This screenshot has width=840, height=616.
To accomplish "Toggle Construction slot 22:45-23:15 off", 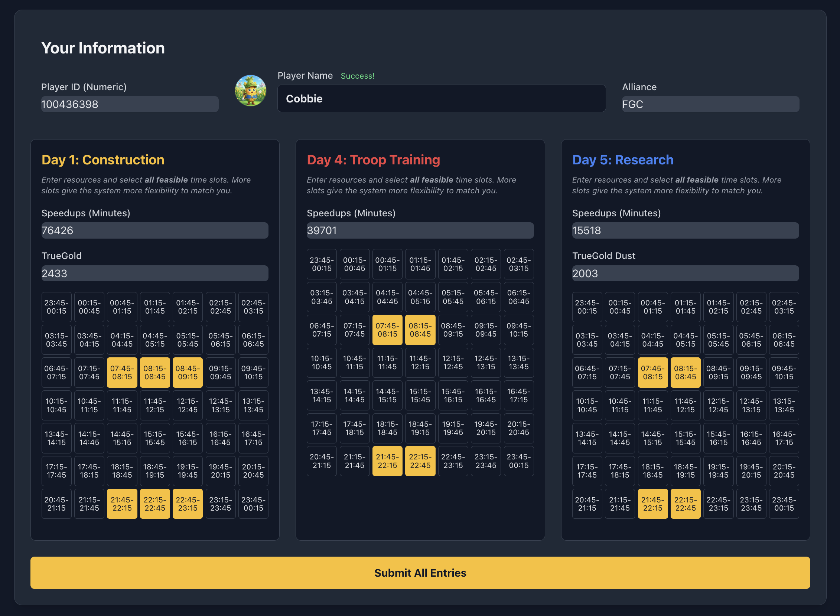I will [188, 504].
